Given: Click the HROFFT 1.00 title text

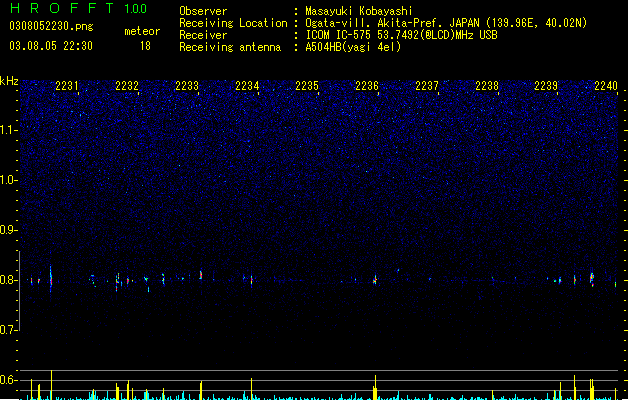Looking at the screenshot, I should point(78,8).
